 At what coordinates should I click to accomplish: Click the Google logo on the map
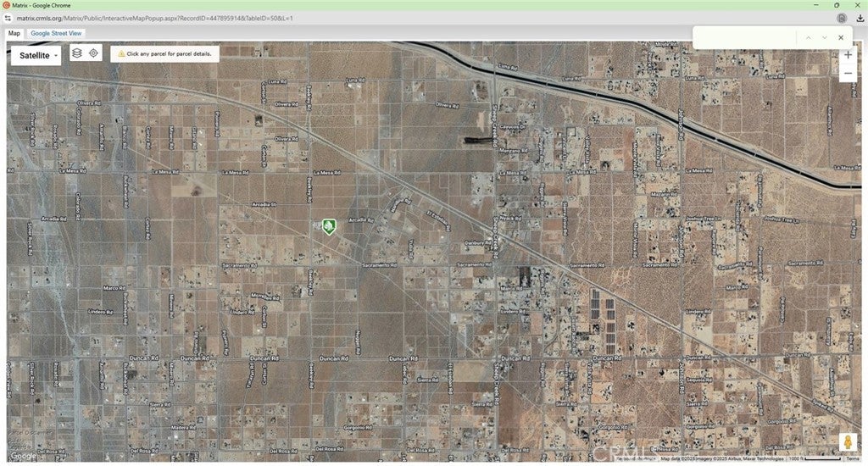[x=23, y=456]
